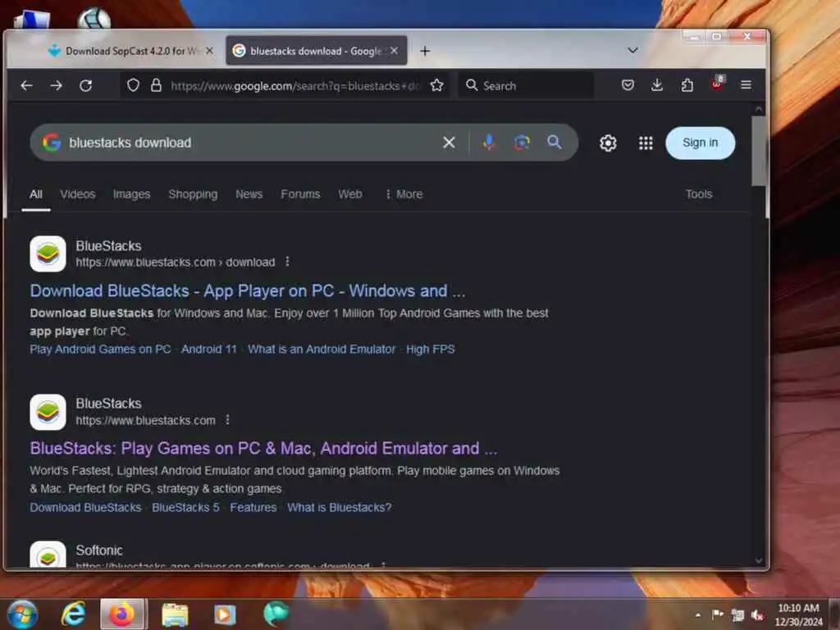The height and width of the screenshot is (630, 840).
Task: Open options for bluestacks.com download result
Action: point(287,262)
